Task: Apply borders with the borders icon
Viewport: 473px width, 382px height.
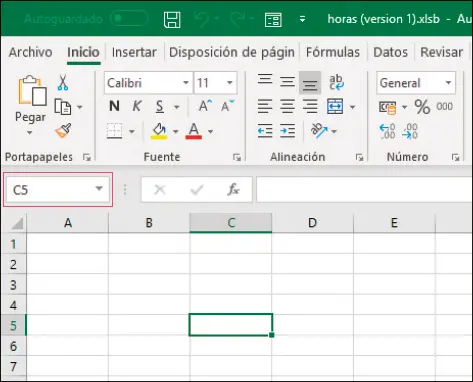Action: (x=114, y=131)
